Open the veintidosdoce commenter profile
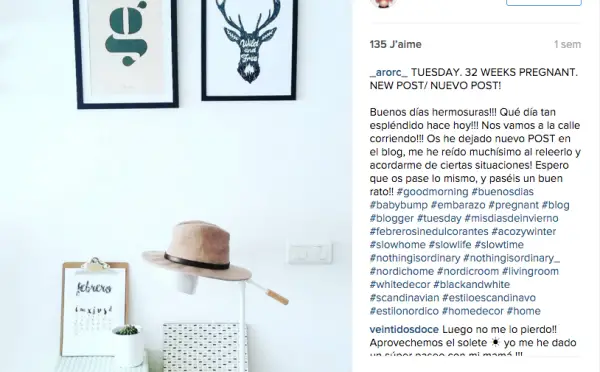Image resolution: width=600 pixels, height=372 pixels. 404,330
